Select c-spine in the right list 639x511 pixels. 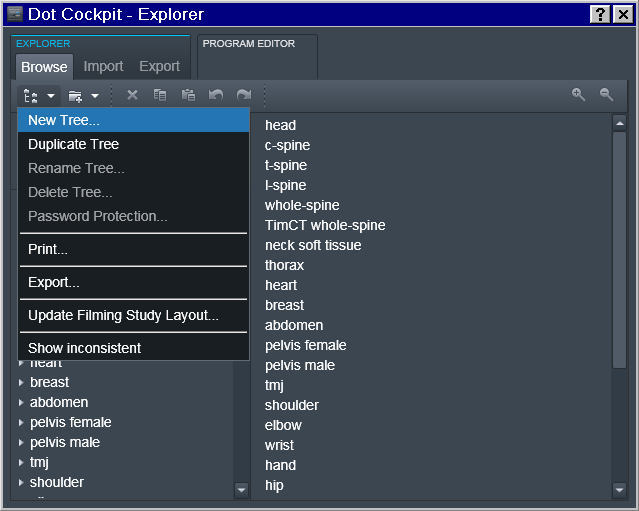(287, 145)
